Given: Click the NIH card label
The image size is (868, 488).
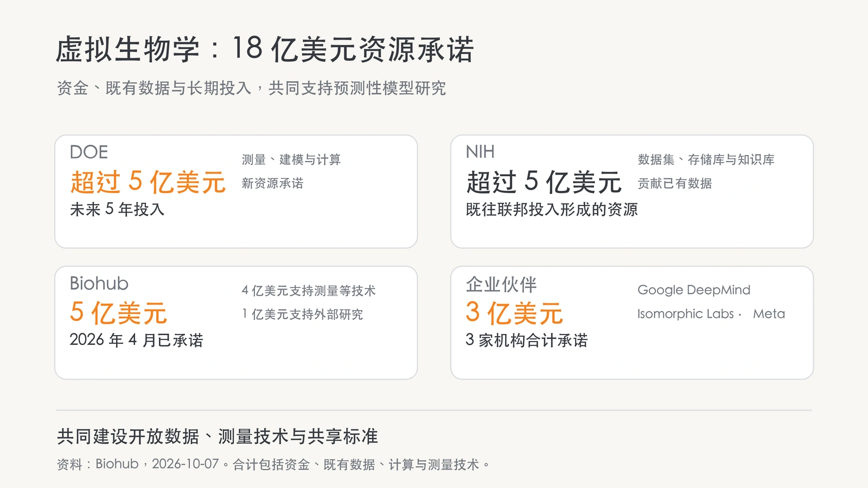Looking at the screenshot, I should [480, 152].
